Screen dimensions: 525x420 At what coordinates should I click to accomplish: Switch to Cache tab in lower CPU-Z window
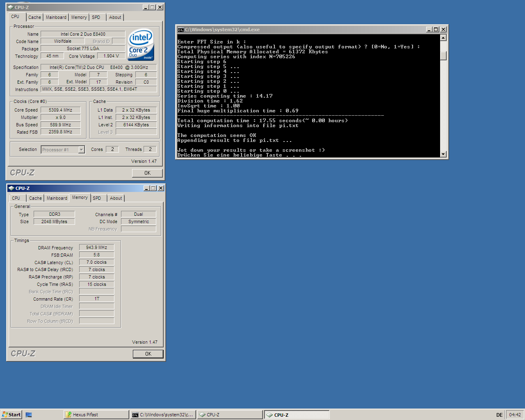pyautogui.click(x=35, y=198)
